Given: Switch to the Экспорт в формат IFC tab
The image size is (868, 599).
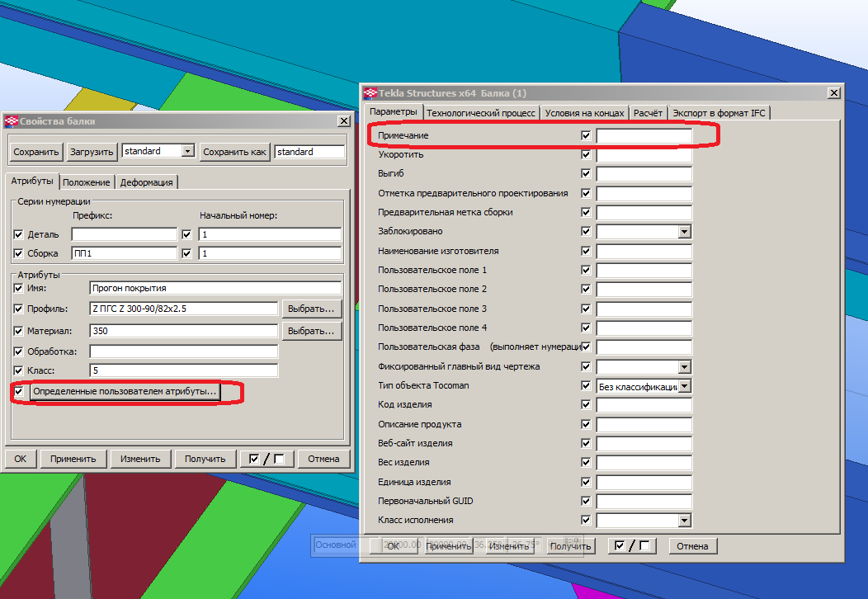Looking at the screenshot, I should coord(719,113).
